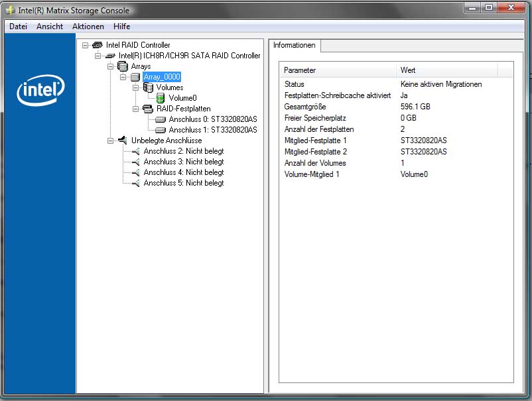
Task: Click 'Keine aktiven Migrationen' value
Action: [x=440, y=84]
